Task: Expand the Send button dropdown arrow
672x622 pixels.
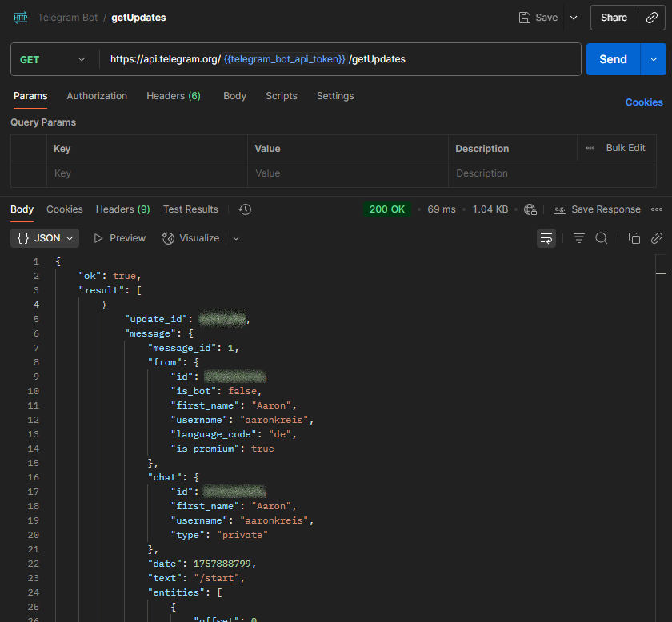Action: (654, 59)
